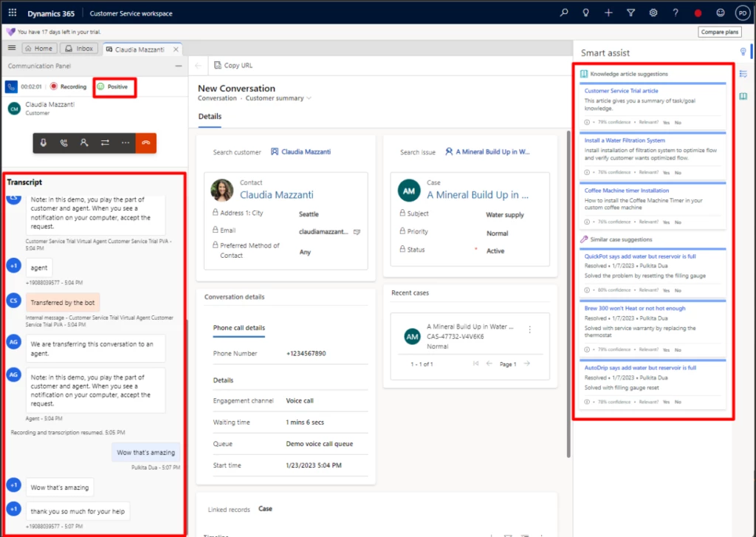Mark Customer Service Trial article relevant Yes

[x=666, y=122]
